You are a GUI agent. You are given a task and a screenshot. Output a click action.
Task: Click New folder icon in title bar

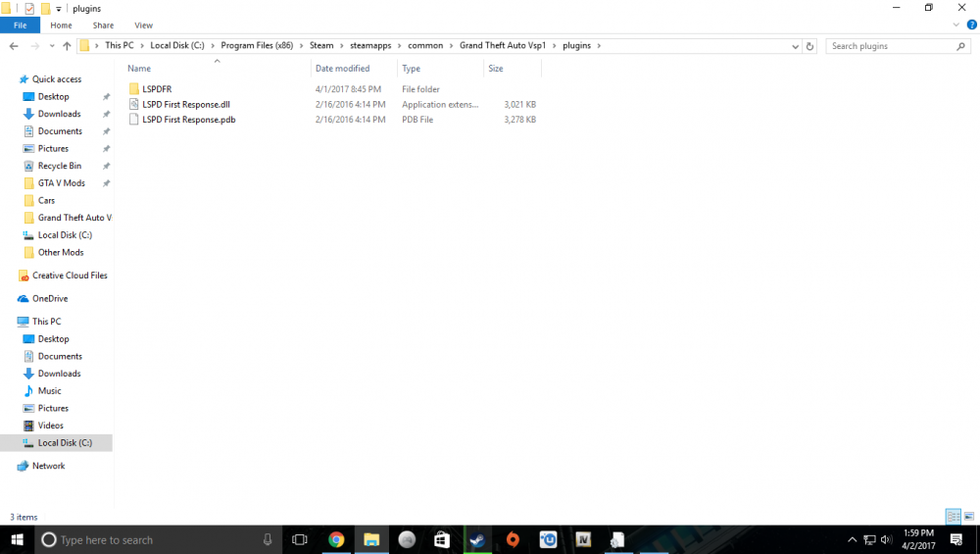45,9
